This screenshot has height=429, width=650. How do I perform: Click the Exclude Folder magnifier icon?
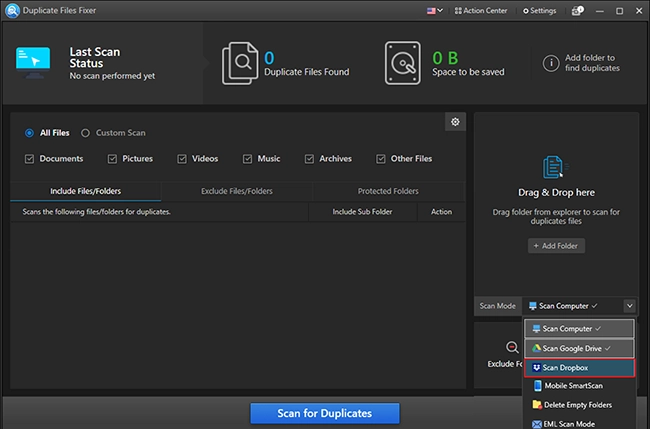pos(512,347)
